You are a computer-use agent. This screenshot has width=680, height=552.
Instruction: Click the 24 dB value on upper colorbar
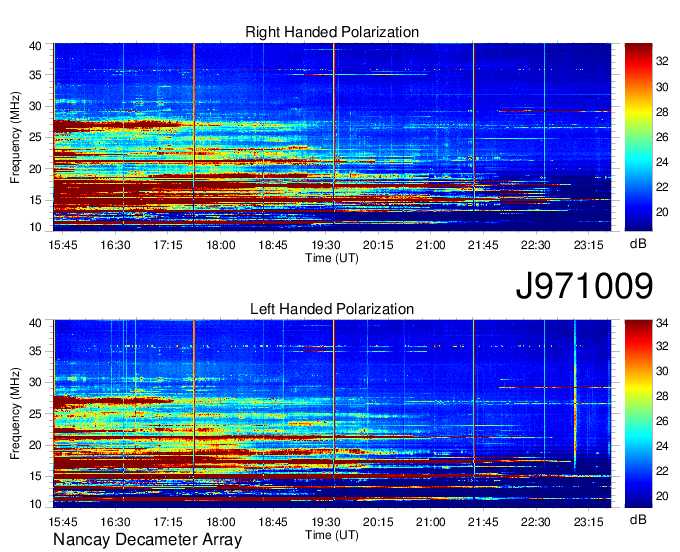tap(662, 162)
